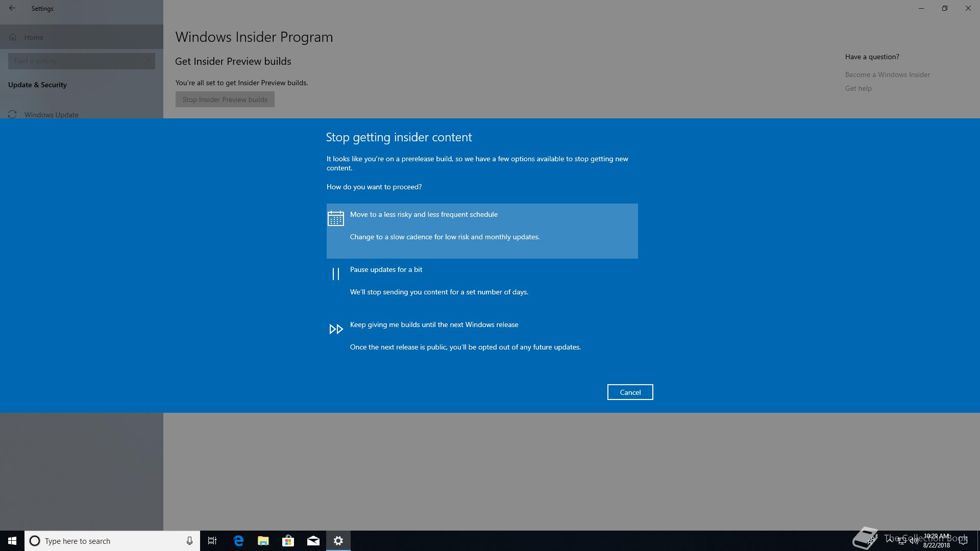Open Mail app from taskbar
Viewport: 980px width, 551px height.
click(x=313, y=541)
